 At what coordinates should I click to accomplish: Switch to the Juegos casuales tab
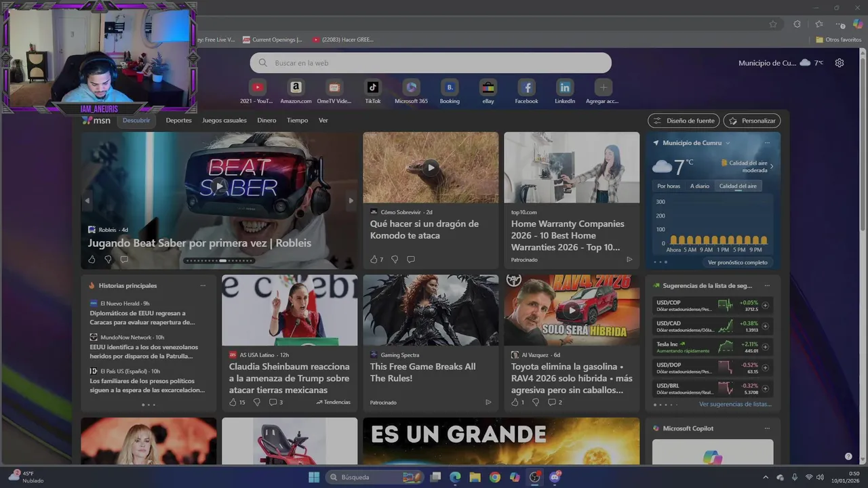224,121
